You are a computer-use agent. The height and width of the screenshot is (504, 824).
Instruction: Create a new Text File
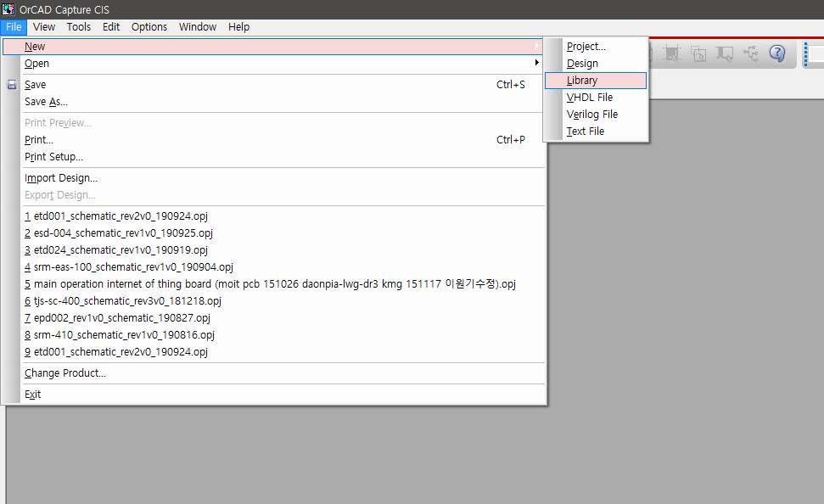point(596,131)
